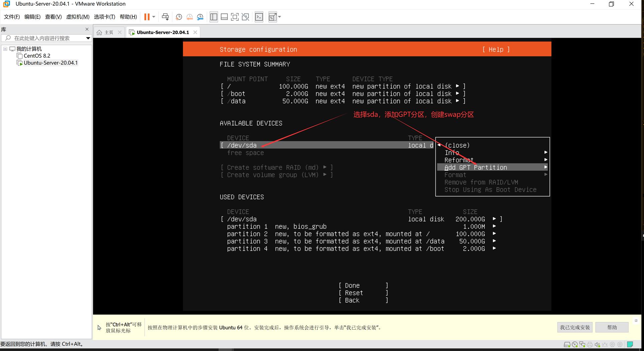Viewport: 644px width, 351px height.
Task: Click the [ Back ] button
Action: 363,300
